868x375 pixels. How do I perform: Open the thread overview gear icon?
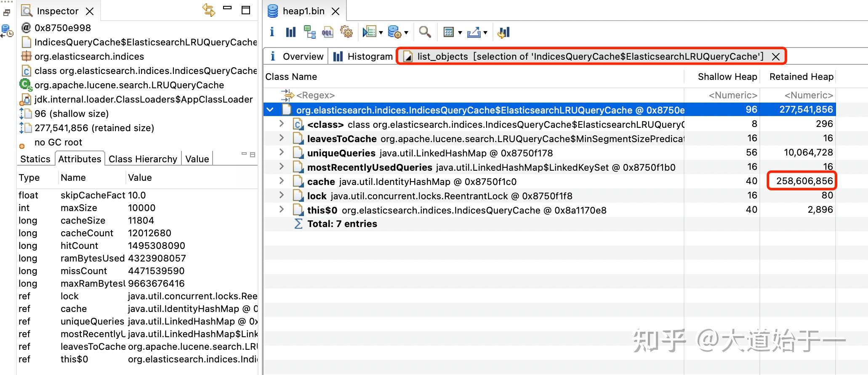tap(346, 32)
